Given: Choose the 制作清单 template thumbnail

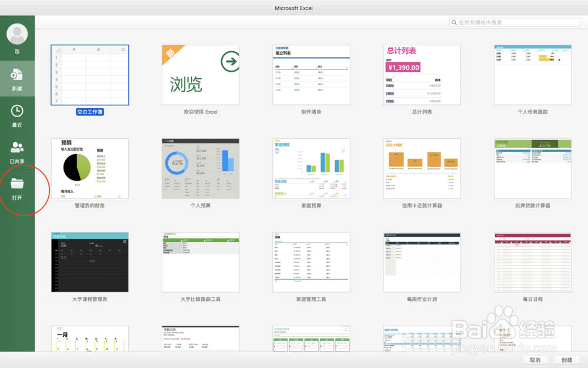Looking at the screenshot, I should pos(311,75).
